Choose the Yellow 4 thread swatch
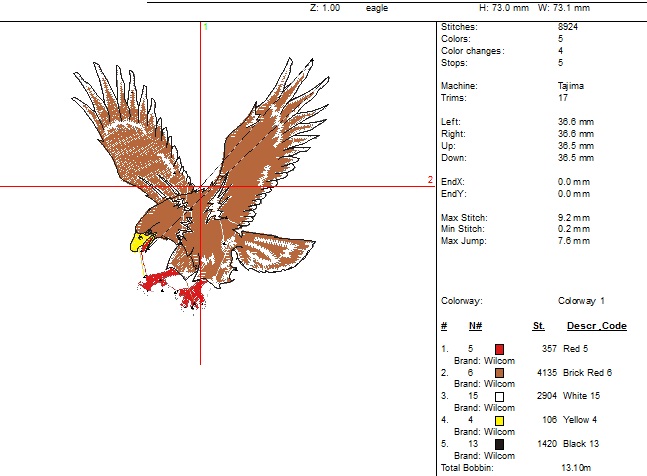Image resolution: width=647 pixels, height=476 pixels. point(499,421)
